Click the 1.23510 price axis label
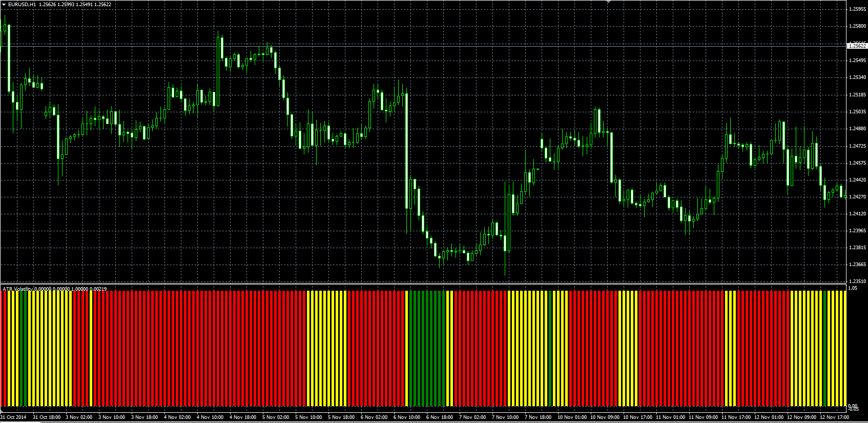This screenshot has height=423, width=868. coord(858,281)
